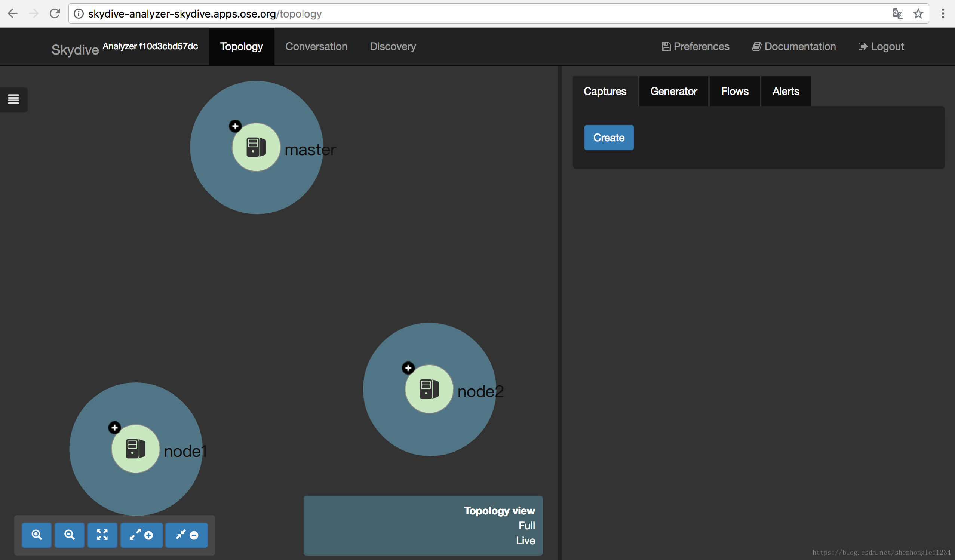The width and height of the screenshot is (955, 560).
Task: Open the Generator panel
Action: click(x=673, y=91)
